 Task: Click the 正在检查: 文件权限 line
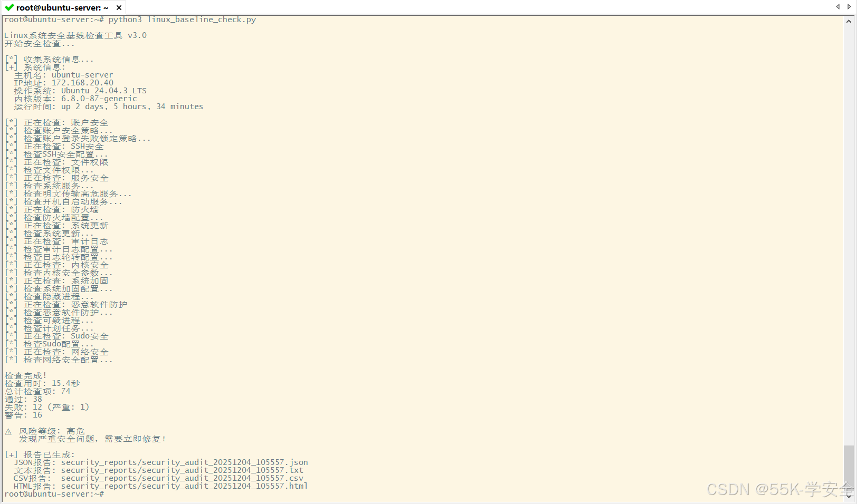57,162
